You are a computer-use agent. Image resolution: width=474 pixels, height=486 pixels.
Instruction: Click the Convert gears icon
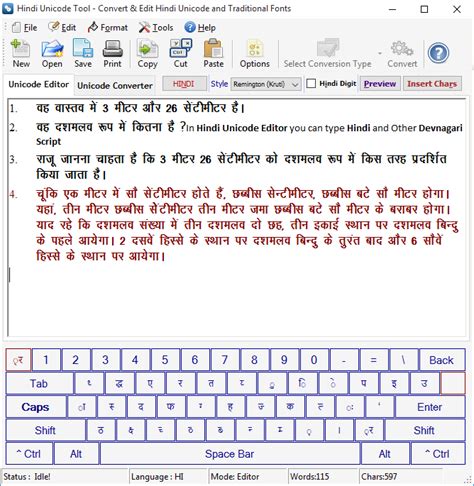(402, 53)
